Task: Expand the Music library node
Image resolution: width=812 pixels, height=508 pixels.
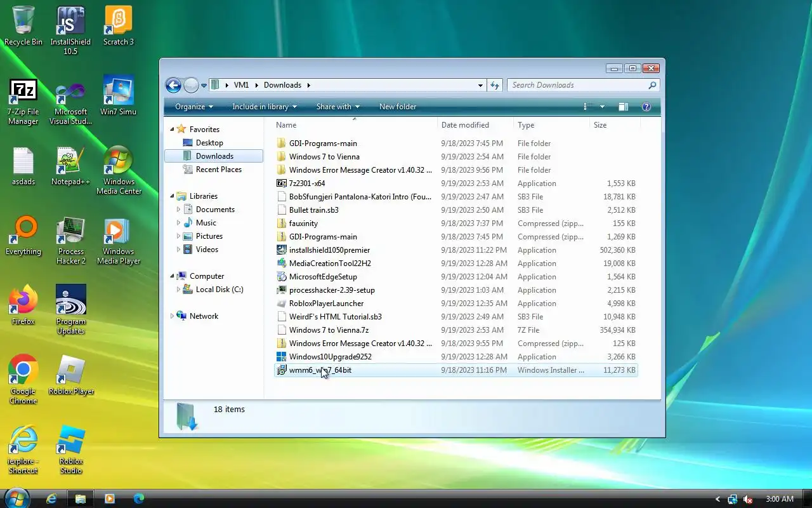Action: 178,223
